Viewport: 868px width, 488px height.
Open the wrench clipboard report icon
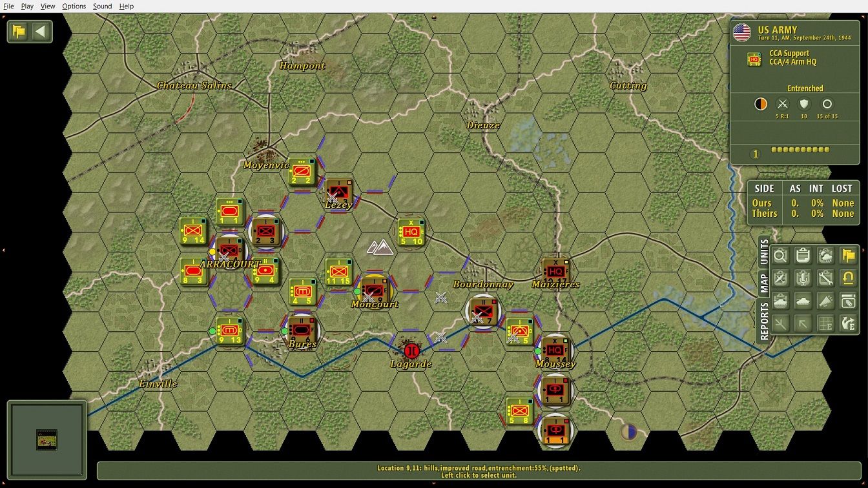tap(825, 279)
